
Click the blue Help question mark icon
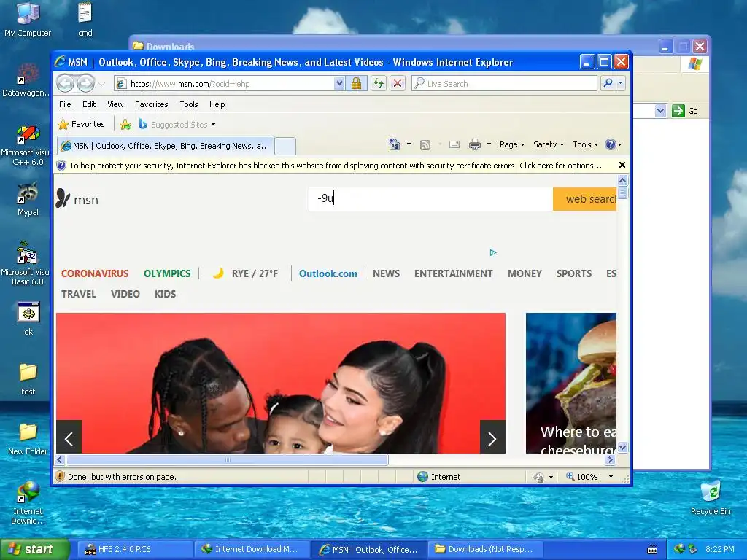[611, 144]
